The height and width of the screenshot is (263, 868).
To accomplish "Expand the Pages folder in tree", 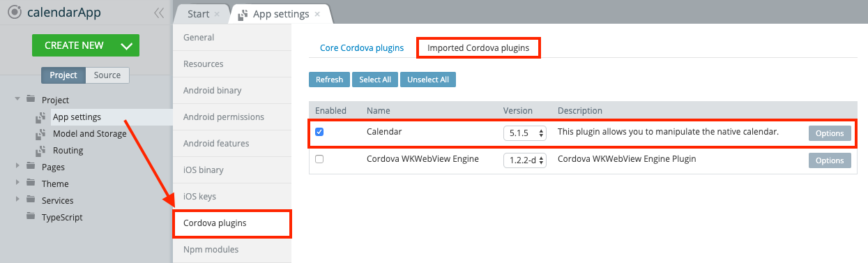I will click(17, 167).
